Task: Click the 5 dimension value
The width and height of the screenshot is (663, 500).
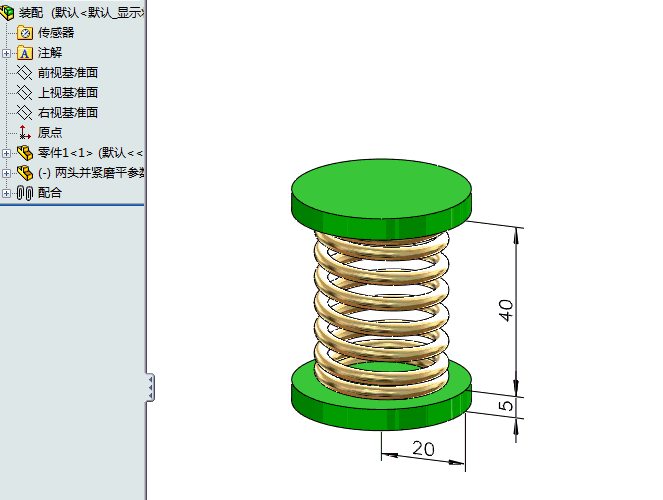Action: [x=506, y=405]
